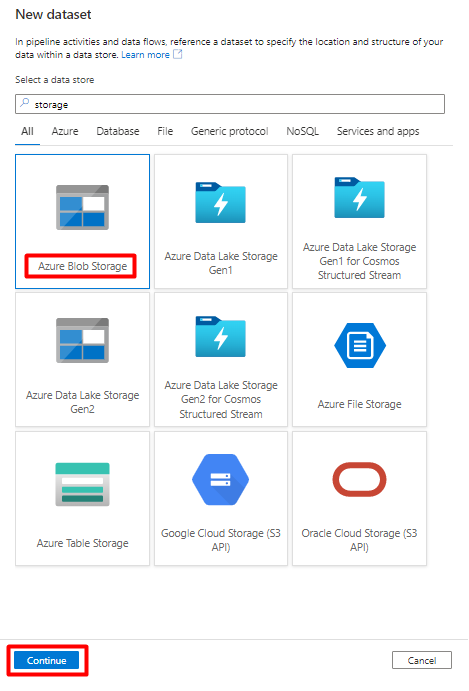Screen dimensions: 469x691
Task: Click the Azure File Storage label
Action: click(359, 404)
